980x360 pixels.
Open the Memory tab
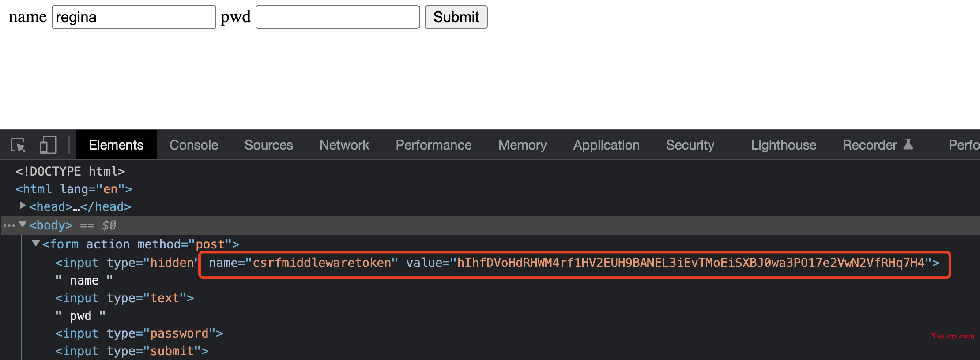[522, 145]
